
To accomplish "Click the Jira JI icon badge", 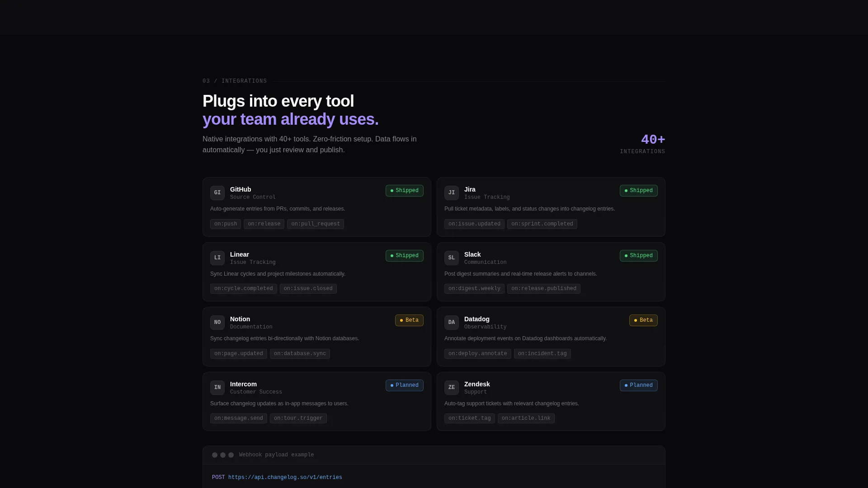I will (452, 193).
